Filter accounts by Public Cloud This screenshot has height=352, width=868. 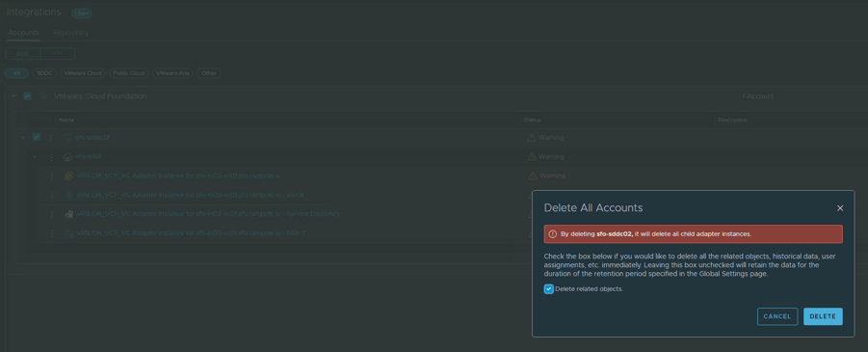(x=129, y=73)
